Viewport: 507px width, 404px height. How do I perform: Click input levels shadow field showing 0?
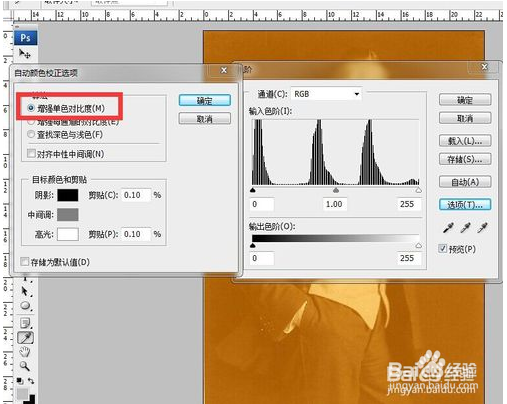(x=262, y=204)
